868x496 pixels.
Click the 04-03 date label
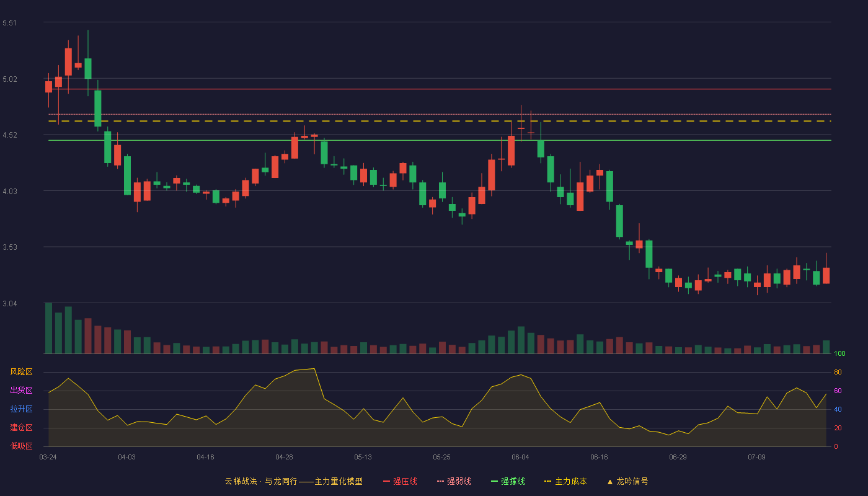pyautogui.click(x=126, y=457)
